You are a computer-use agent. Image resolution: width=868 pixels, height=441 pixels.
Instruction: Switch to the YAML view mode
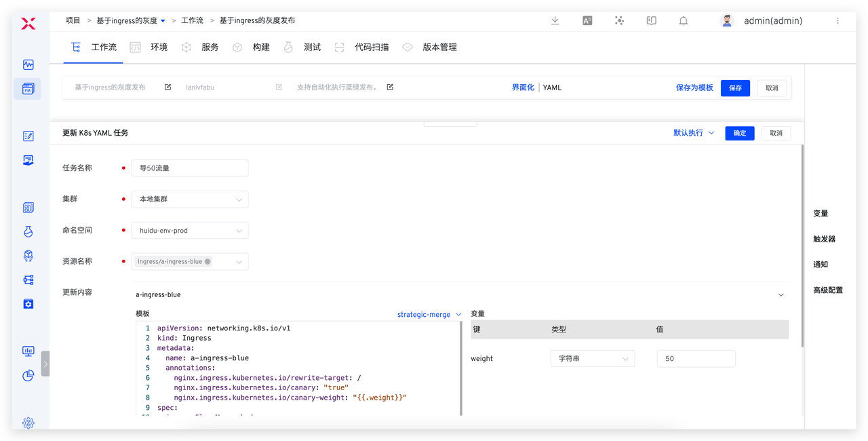tap(552, 88)
